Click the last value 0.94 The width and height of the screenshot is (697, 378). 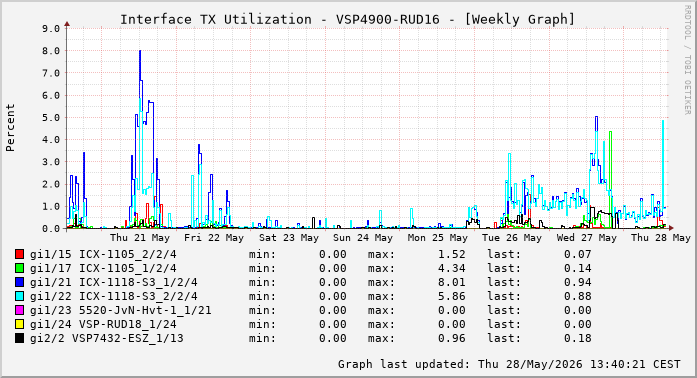[x=577, y=282]
